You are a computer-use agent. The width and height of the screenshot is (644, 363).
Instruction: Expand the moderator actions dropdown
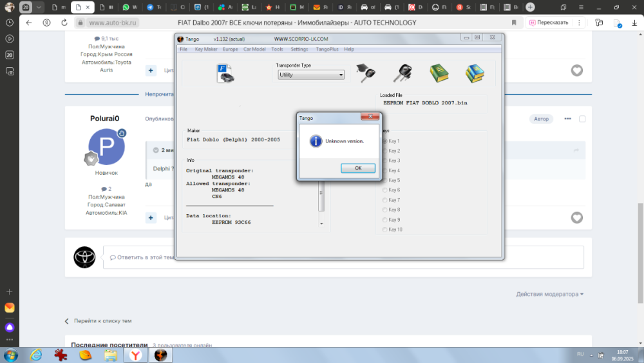pyautogui.click(x=549, y=294)
